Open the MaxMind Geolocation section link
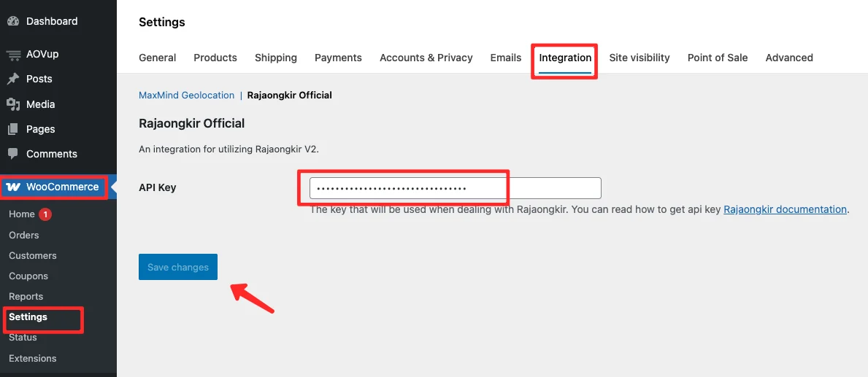The height and width of the screenshot is (377, 868). [187, 95]
